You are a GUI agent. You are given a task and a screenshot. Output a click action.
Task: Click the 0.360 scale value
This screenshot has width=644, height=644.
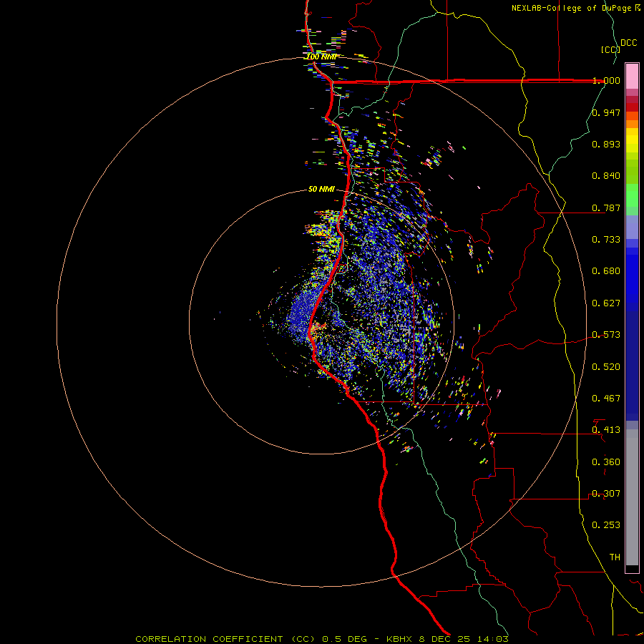pyautogui.click(x=606, y=462)
